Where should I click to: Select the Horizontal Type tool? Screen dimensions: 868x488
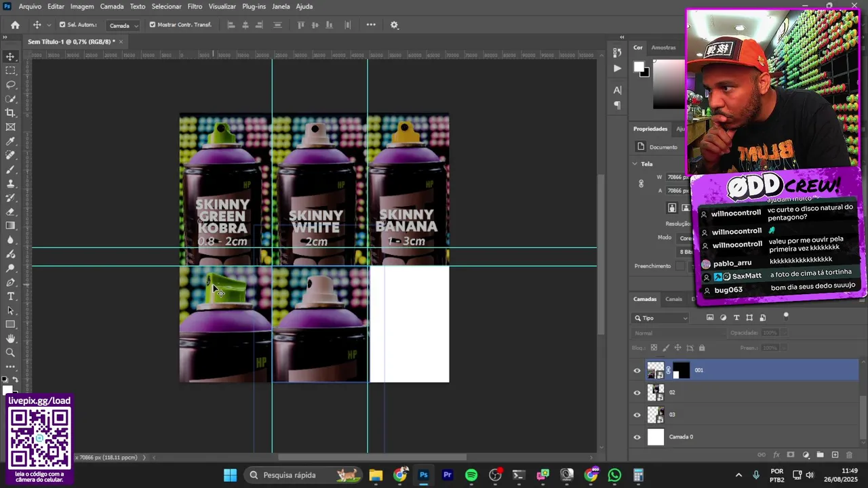point(10,296)
